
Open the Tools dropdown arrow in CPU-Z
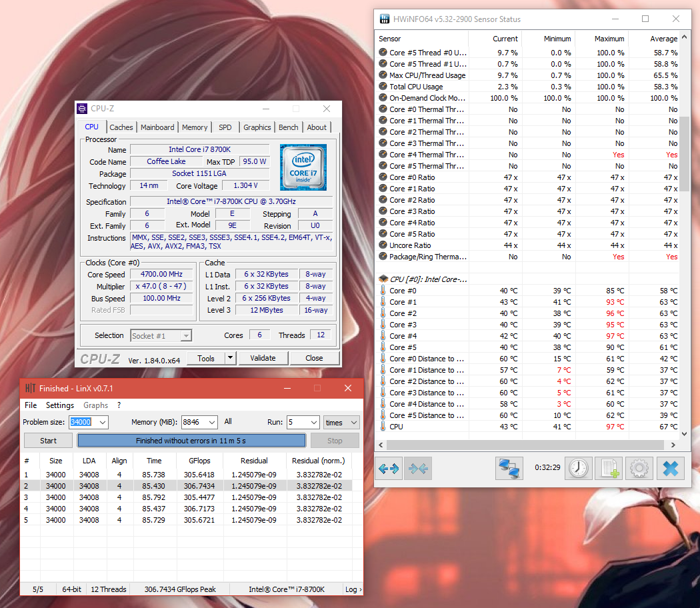(x=231, y=357)
